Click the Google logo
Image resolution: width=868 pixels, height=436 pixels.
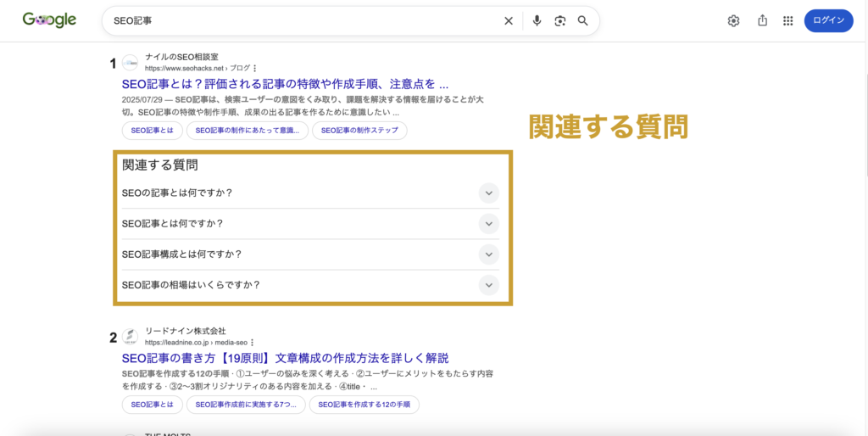tap(49, 20)
